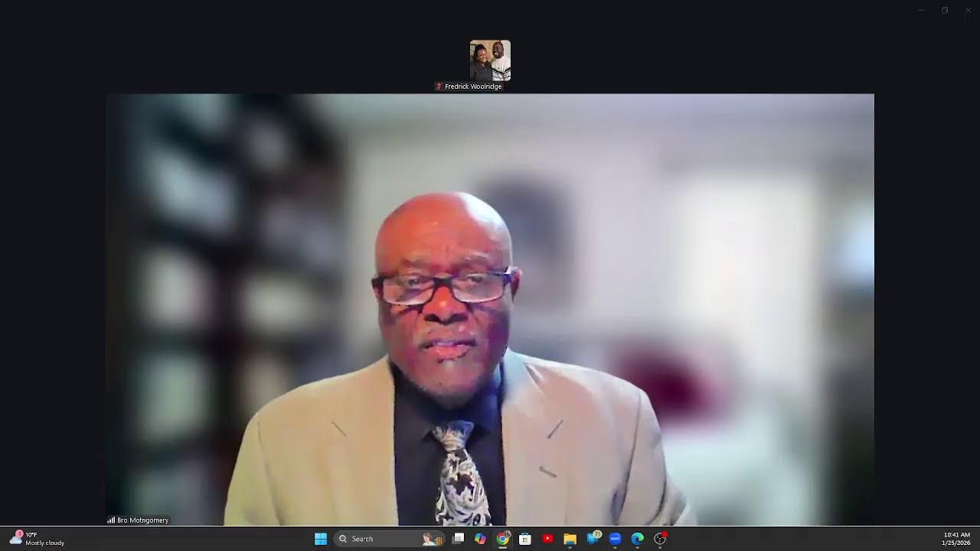Open Task View on the taskbar
980x551 pixels.
[x=458, y=539]
